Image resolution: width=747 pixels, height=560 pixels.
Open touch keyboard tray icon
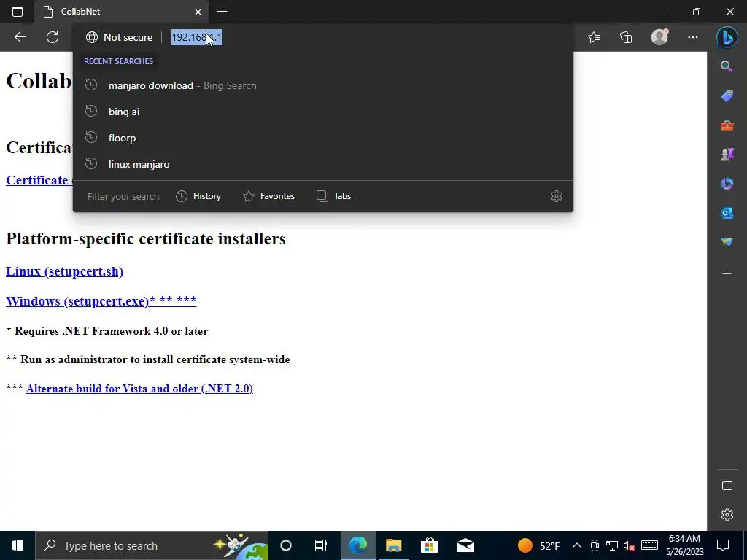pos(649,545)
